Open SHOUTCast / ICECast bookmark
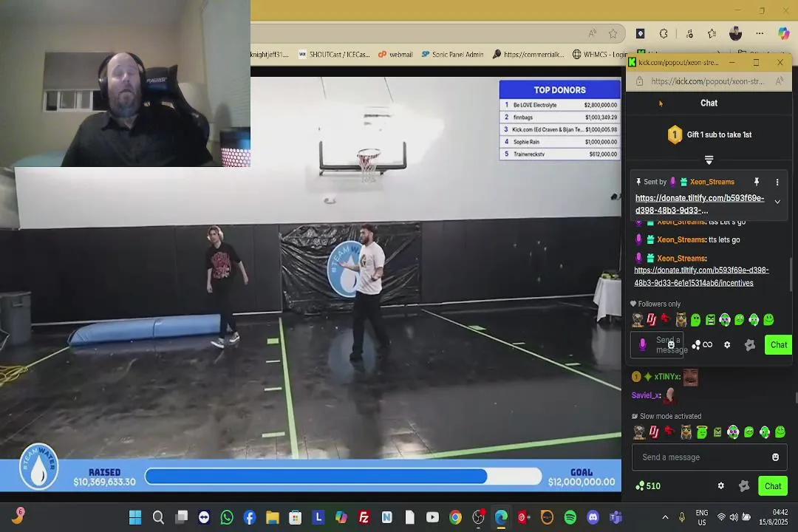 click(335, 55)
